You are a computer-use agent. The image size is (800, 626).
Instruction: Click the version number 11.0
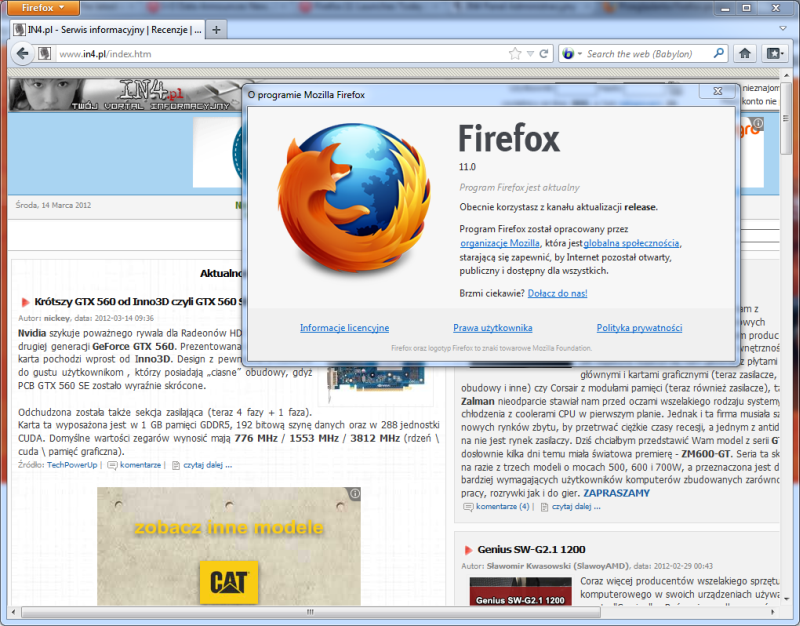click(x=467, y=167)
